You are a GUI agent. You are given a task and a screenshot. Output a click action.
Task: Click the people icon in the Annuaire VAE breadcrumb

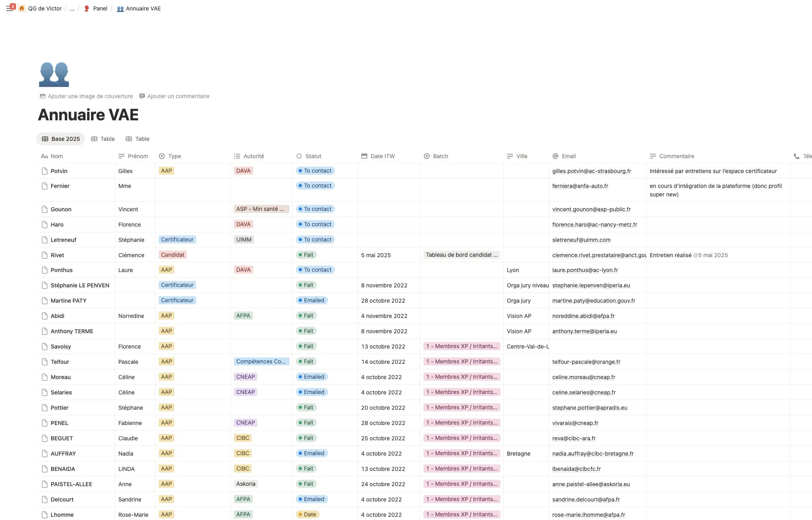tap(120, 8)
